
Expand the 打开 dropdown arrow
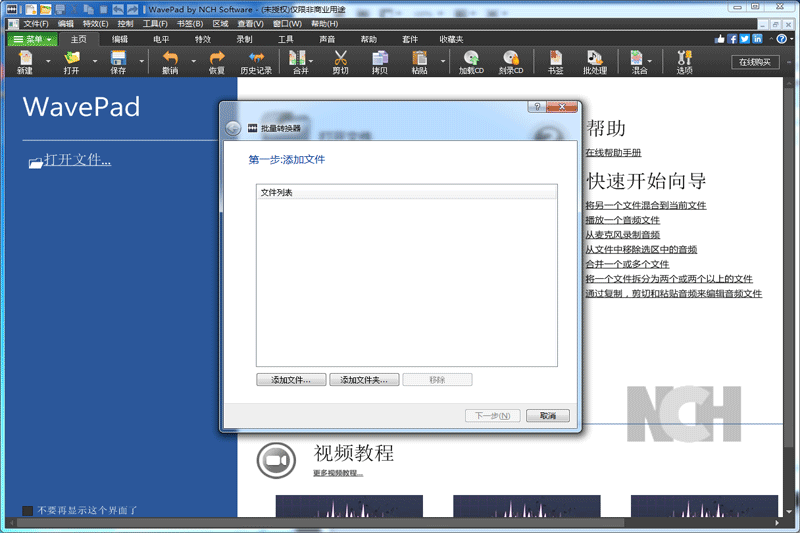tap(95, 62)
